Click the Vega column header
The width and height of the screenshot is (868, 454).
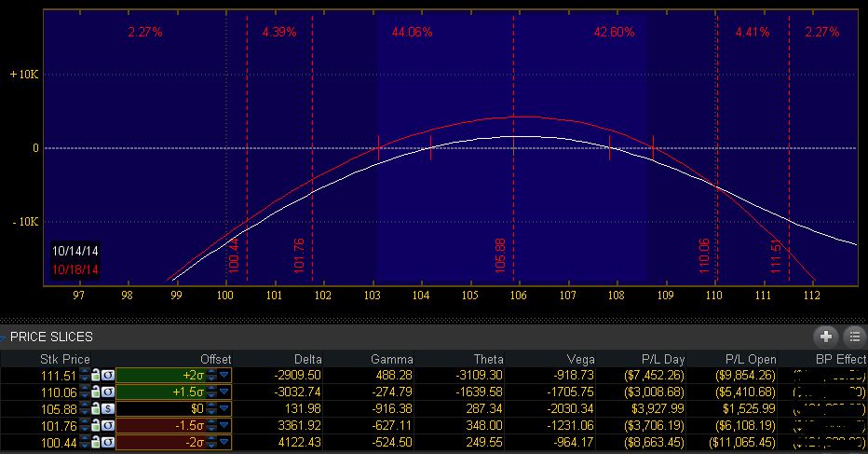(580, 359)
